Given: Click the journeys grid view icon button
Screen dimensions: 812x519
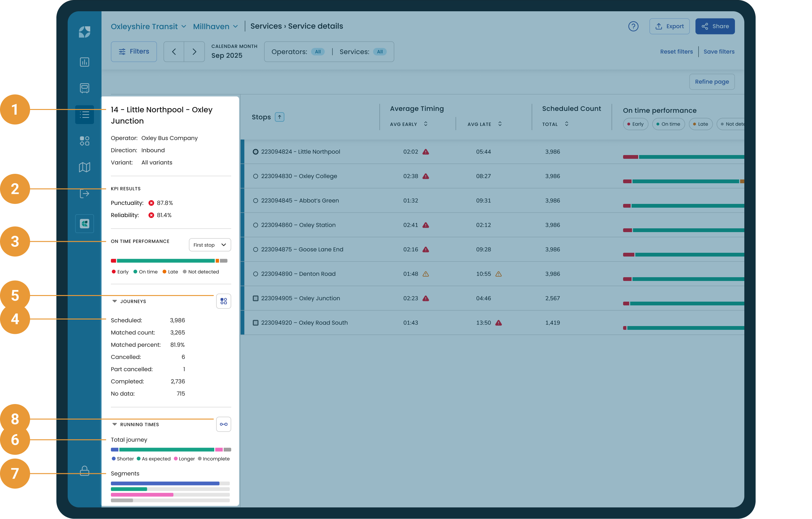Looking at the screenshot, I should [223, 301].
